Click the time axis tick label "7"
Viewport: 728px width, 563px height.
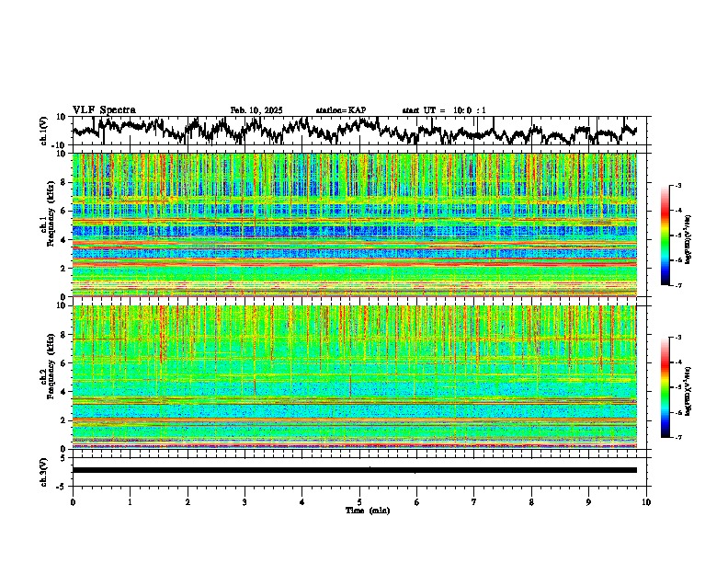coord(474,502)
